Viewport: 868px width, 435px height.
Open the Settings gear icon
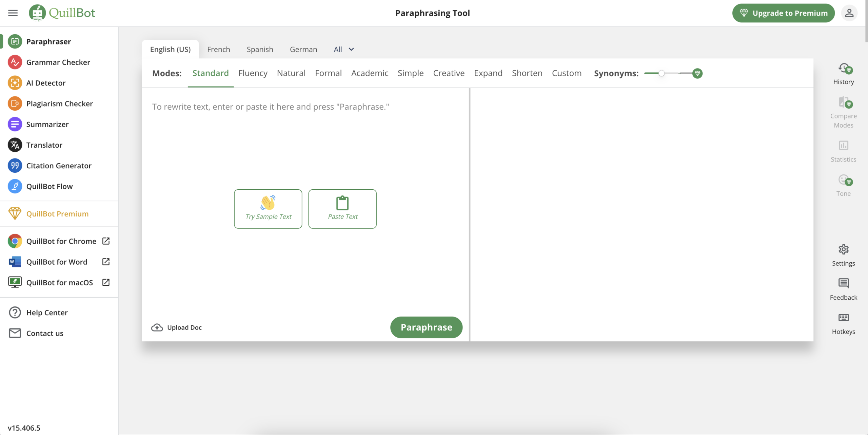(844, 249)
